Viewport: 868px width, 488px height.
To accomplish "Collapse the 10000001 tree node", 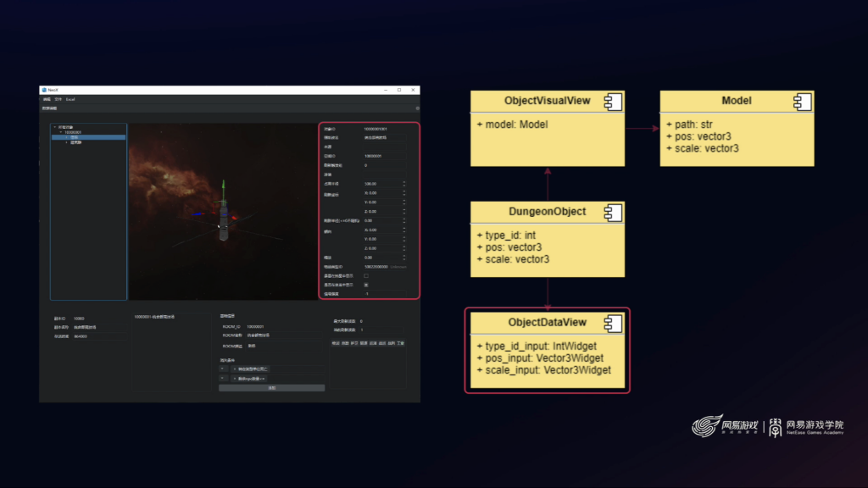I will 61,132.
